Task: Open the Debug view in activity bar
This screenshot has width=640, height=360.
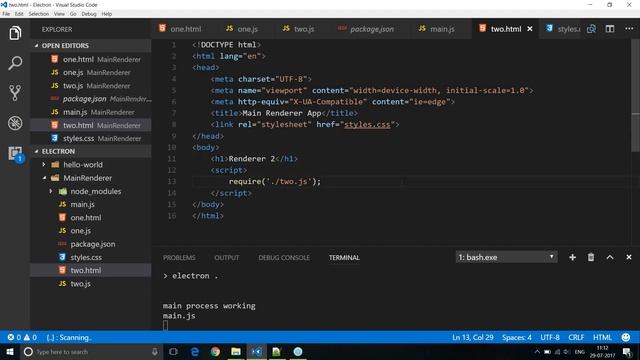Action: pyautogui.click(x=15, y=123)
